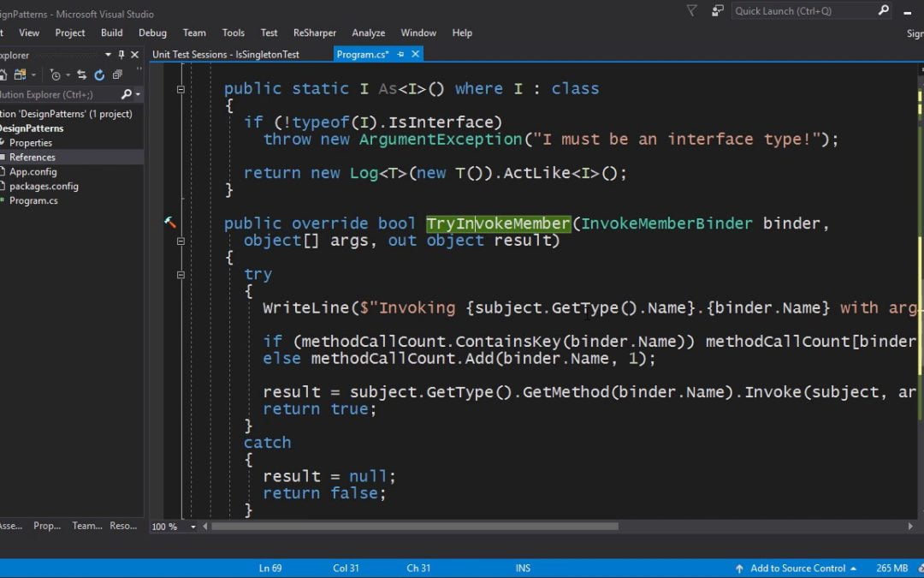Screen dimensions: 924x578
Task: Click the right arrow of horizontal scrollbar
Action: click(x=910, y=526)
